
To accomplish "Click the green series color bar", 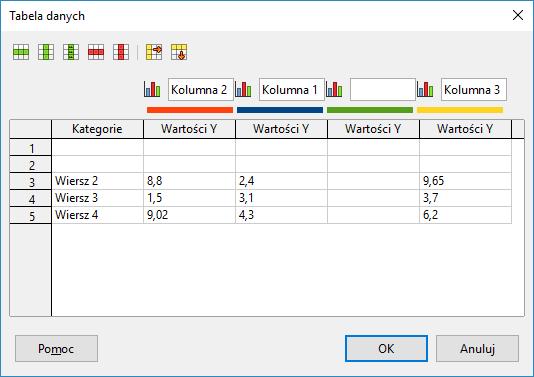I will coord(370,110).
